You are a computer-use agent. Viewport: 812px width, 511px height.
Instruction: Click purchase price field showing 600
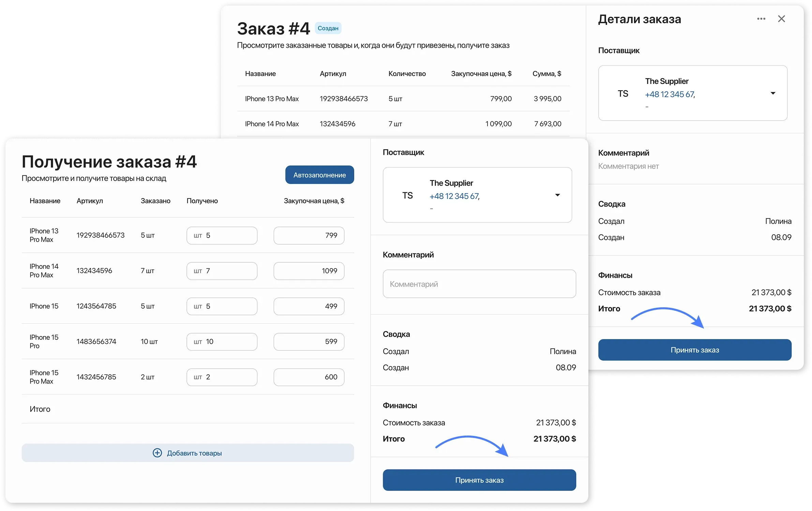(x=309, y=377)
